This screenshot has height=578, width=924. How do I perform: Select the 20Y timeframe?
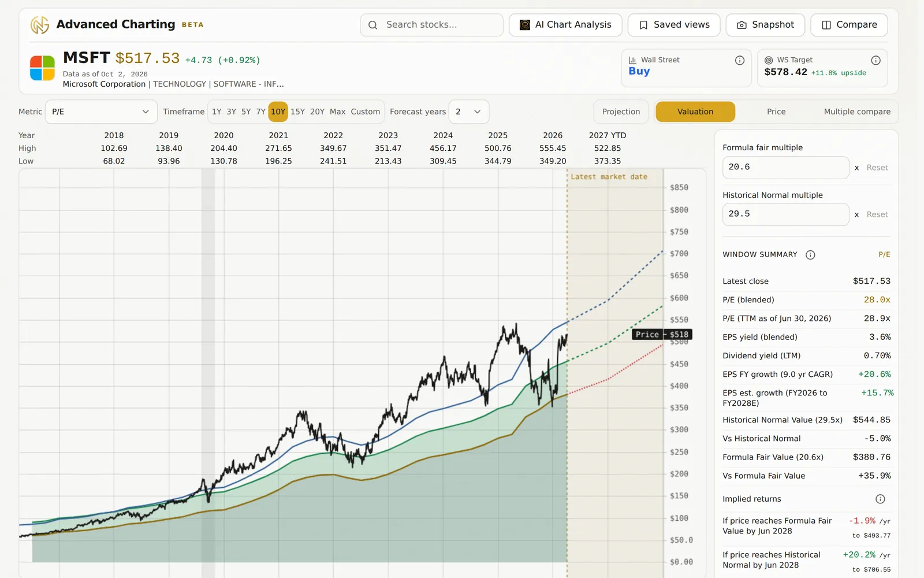[x=317, y=112]
